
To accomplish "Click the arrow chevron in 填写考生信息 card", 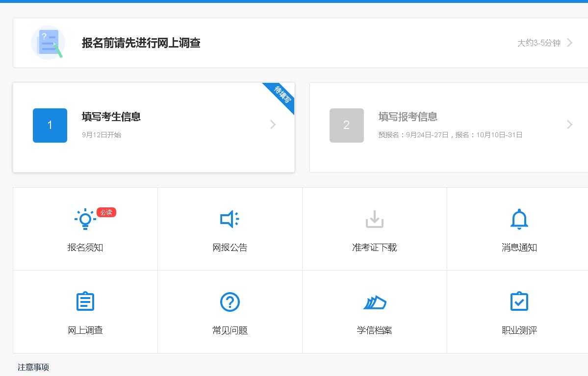I will [273, 125].
